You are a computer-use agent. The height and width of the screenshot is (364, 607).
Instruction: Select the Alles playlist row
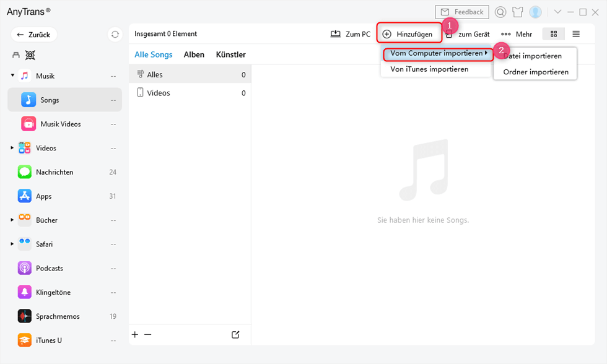[190, 74]
